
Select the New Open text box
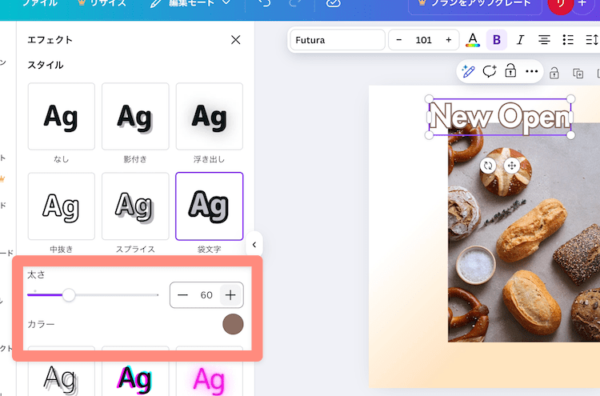(x=500, y=117)
